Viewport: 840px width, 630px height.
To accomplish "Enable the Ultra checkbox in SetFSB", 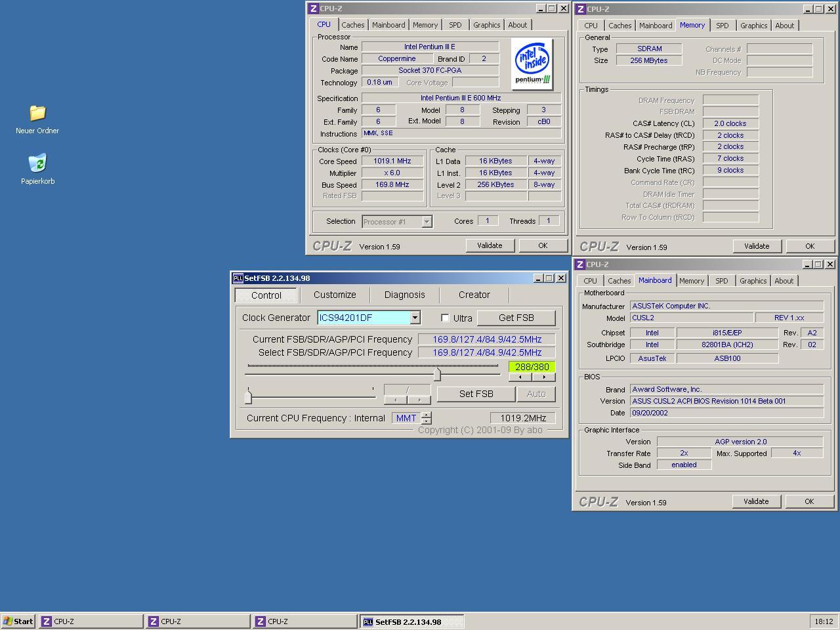I will pos(445,318).
